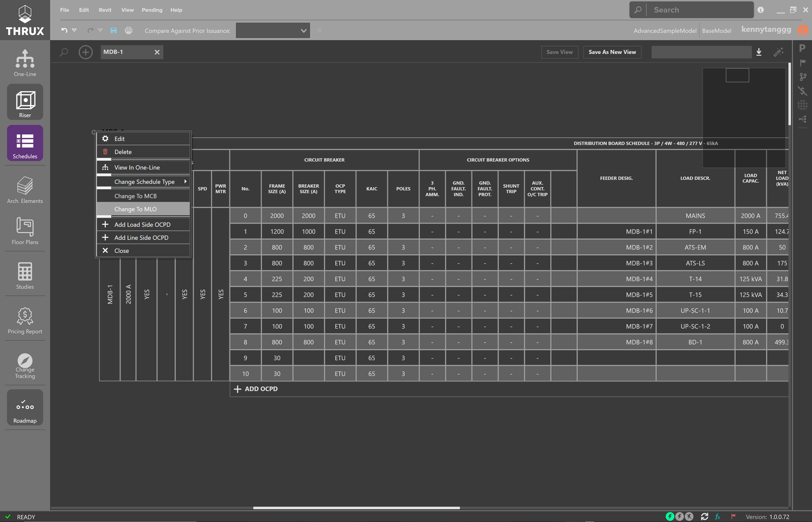
Task: Open Arch. Elements panel
Action: coord(25,190)
